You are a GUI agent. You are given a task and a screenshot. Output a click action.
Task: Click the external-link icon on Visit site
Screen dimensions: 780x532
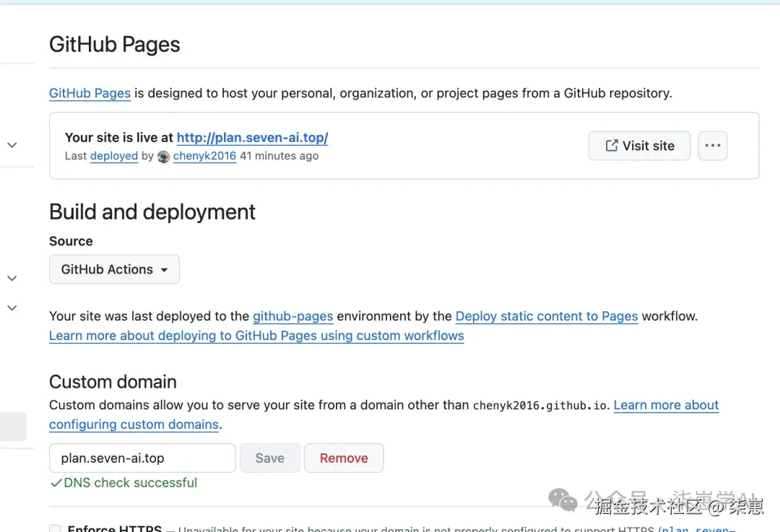pos(611,146)
